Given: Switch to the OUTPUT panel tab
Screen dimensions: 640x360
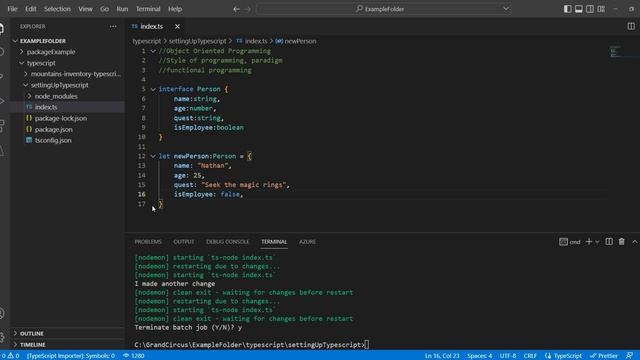Looking at the screenshot, I should coord(184,242).
